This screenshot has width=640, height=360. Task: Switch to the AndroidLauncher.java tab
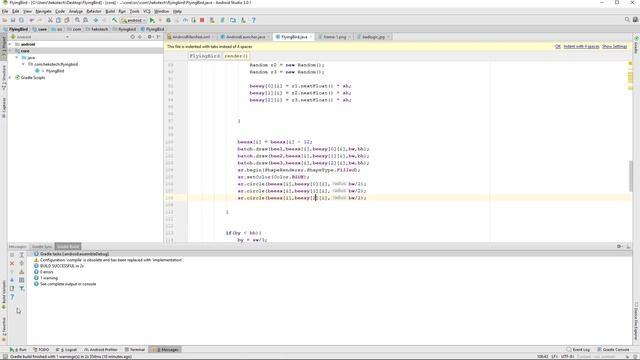point(245,37)
